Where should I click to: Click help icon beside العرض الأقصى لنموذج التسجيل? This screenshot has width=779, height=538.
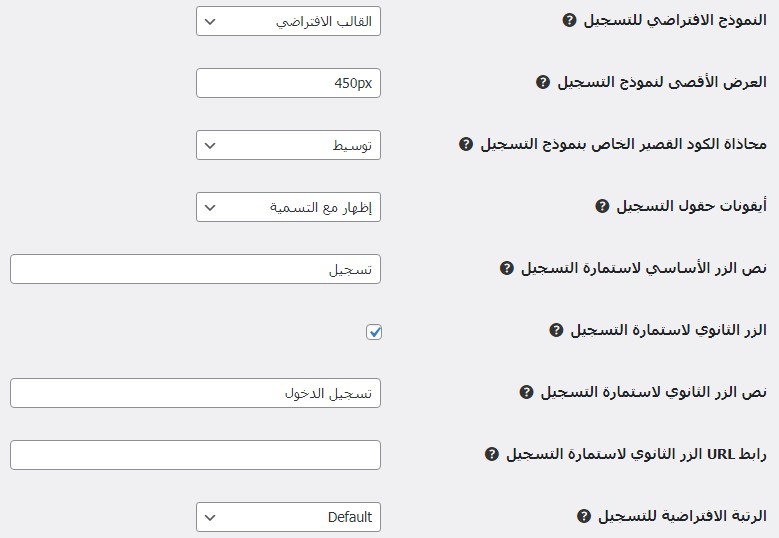[x=543, y=83]
